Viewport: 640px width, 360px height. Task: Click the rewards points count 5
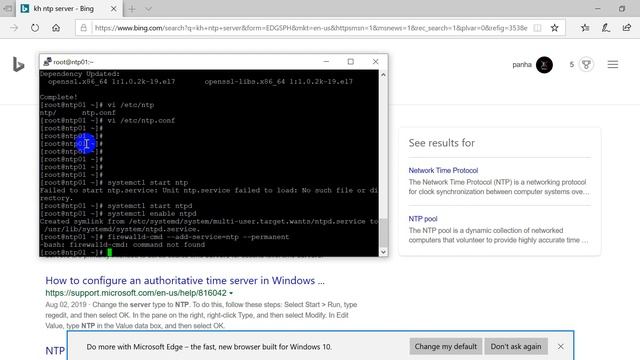[572, 64]
